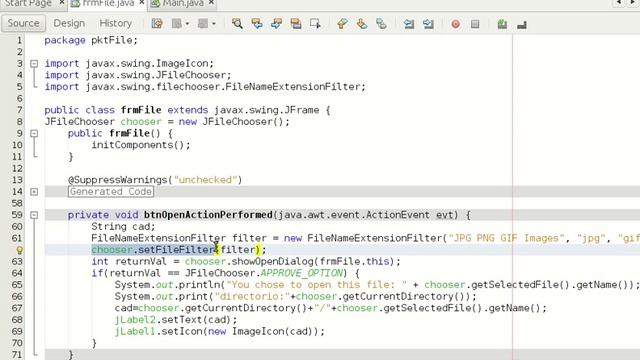Click 'btnOpenActionPerformed' method name
The height and width of the screenshot is (360, 640).
pos(208,215)
